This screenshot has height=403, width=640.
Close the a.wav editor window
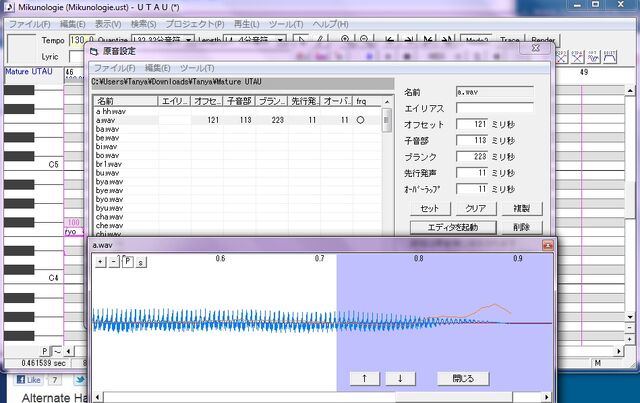[547, 245]
